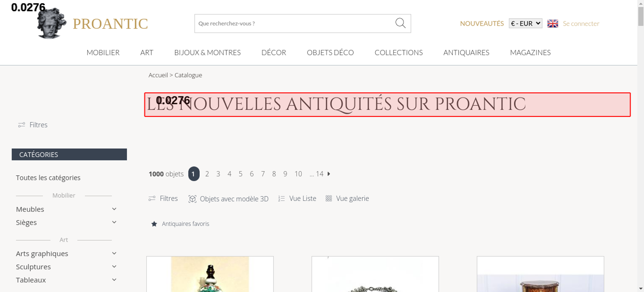This screenshot has width=644, height=292.
Task: Expand the Sculptures category chevron
Action: pos(114,267)
